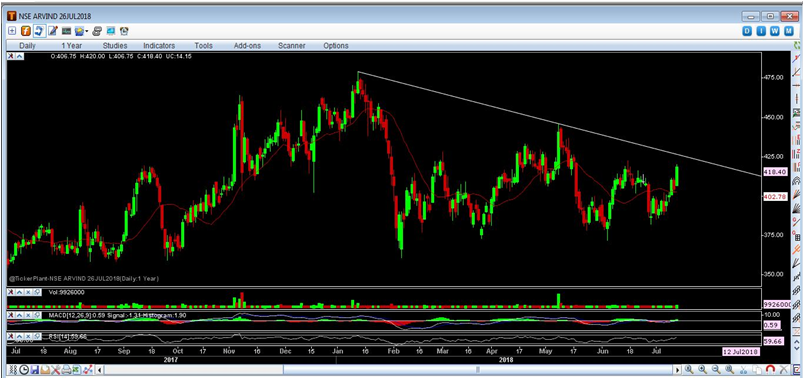Image resolution: width=807 pixels, height=378 pixels.
Task: Click the pin icon on the MACD panel
Action: (x=11, y=314)
